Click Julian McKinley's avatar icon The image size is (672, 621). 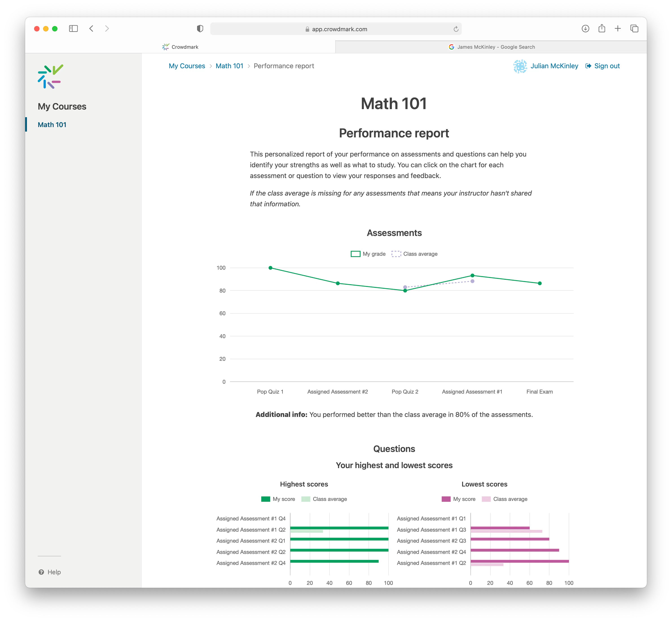(x=520, y=66)
